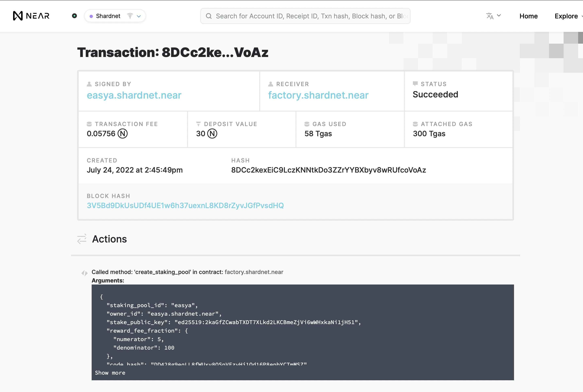583x392 pixels.
Task: Go to the Home menu item
Action: (528, 16)
